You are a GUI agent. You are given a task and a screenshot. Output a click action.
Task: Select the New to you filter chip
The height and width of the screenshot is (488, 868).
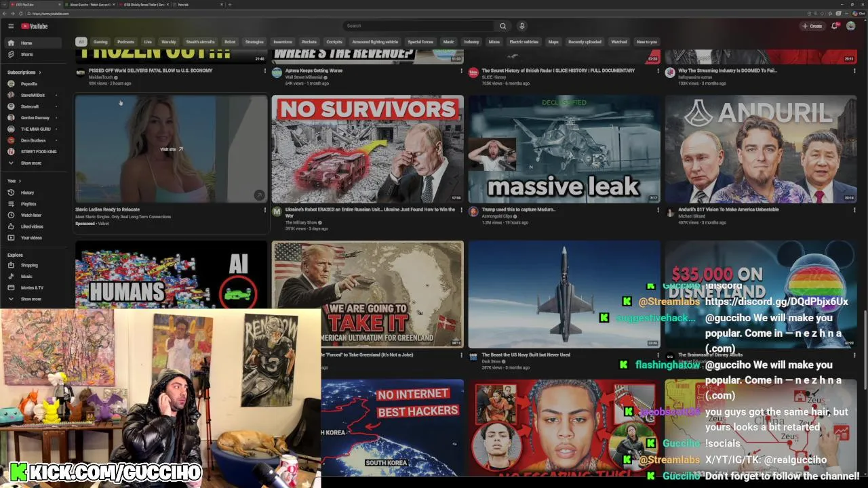(x=647, y=42)
